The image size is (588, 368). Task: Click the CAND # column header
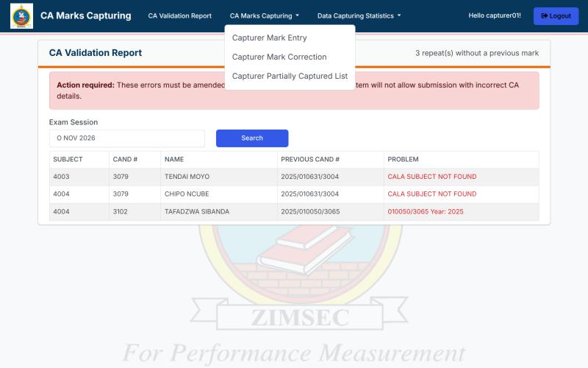(125, 159)
